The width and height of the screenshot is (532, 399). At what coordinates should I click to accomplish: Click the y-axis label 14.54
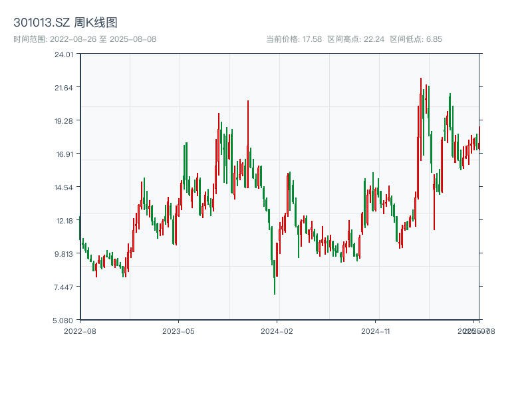(x=64, y=188)
